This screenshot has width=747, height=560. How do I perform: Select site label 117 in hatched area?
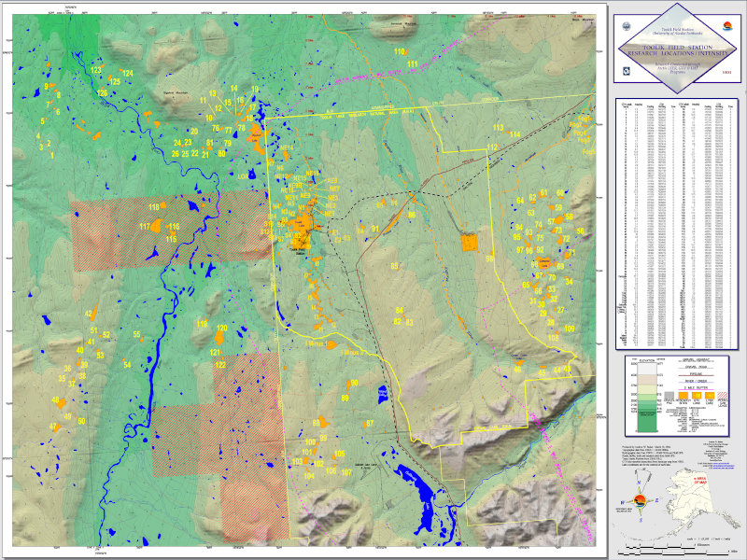(x=146, y=227)
